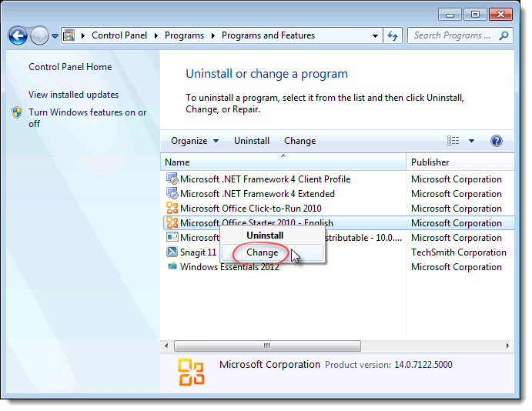Click the large Office logo in details pane
The image size is (532, 411).
[191, 373]
